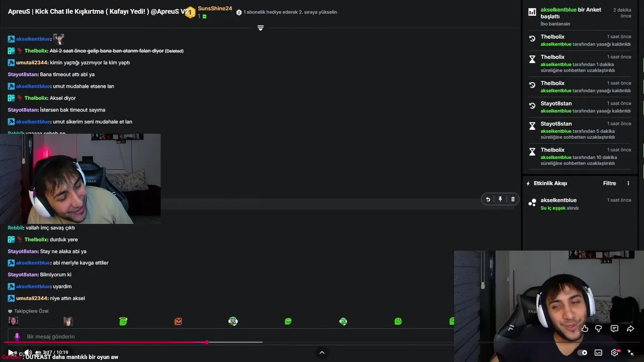Click the unban icon next to Stayot8stan yasağı kaldırıldı
Image resolution: width=644 pixels, height=362 pixels.
532,105
